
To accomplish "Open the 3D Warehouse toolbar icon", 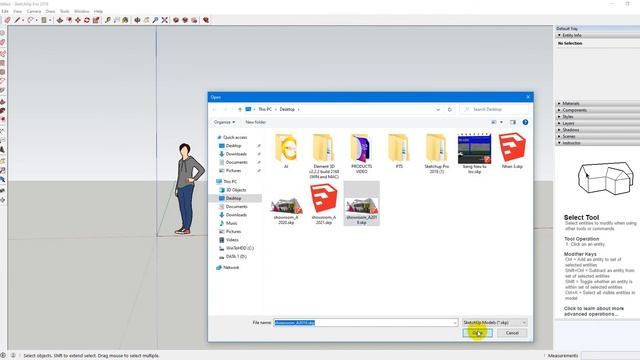I will pyautogui.click(x=176, y=20).
